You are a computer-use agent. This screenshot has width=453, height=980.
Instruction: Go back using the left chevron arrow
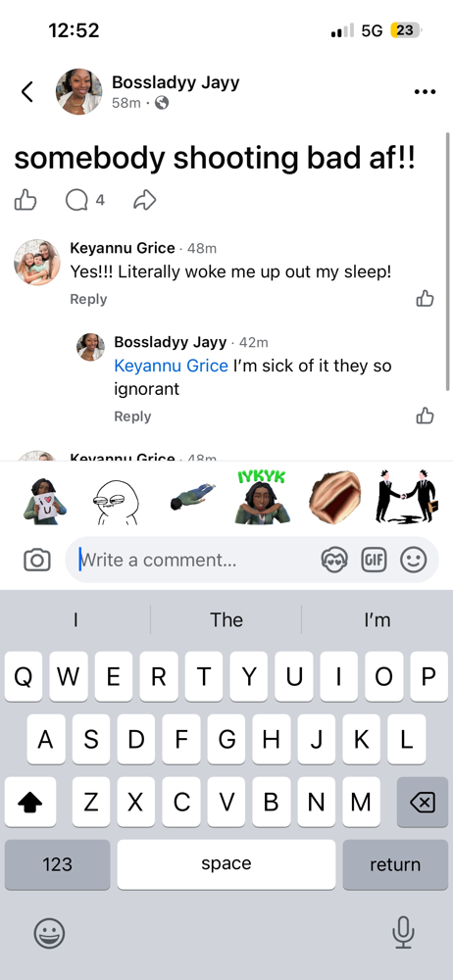[x=26, y=92]
